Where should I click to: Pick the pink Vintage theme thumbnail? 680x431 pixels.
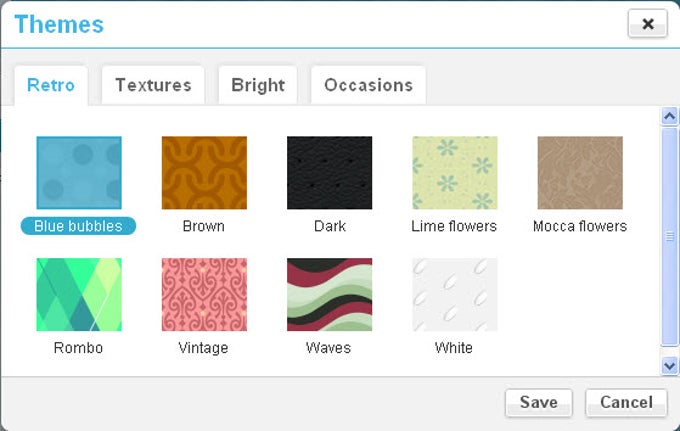pos(204,294)
